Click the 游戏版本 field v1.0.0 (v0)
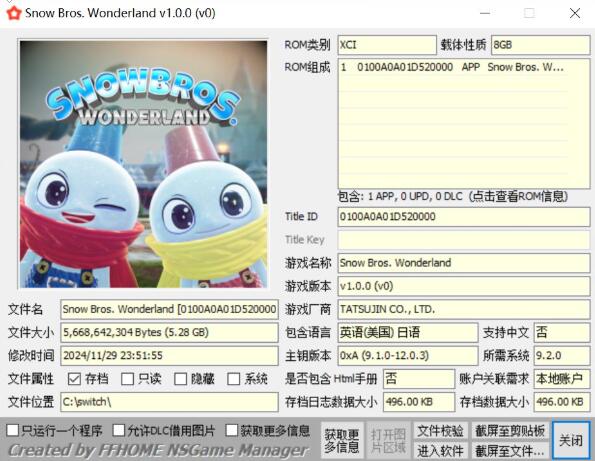 click(464, 286)
